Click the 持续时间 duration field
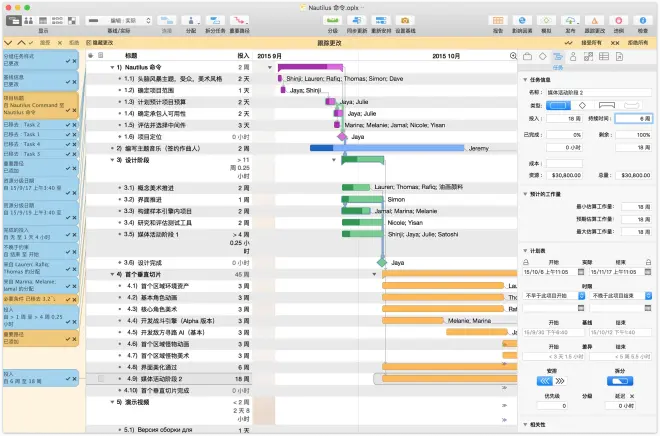Viewport: 660px width, 436px height. [x=634, y=119]
